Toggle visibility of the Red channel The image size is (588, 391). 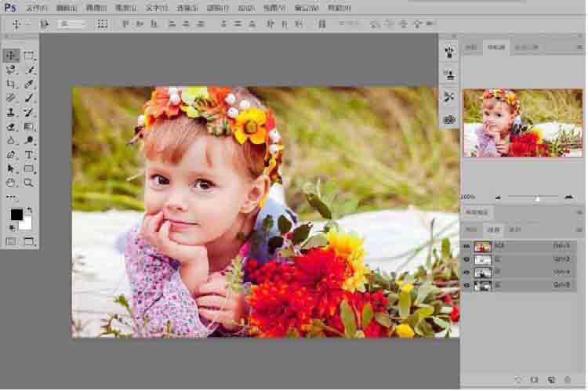466,259
